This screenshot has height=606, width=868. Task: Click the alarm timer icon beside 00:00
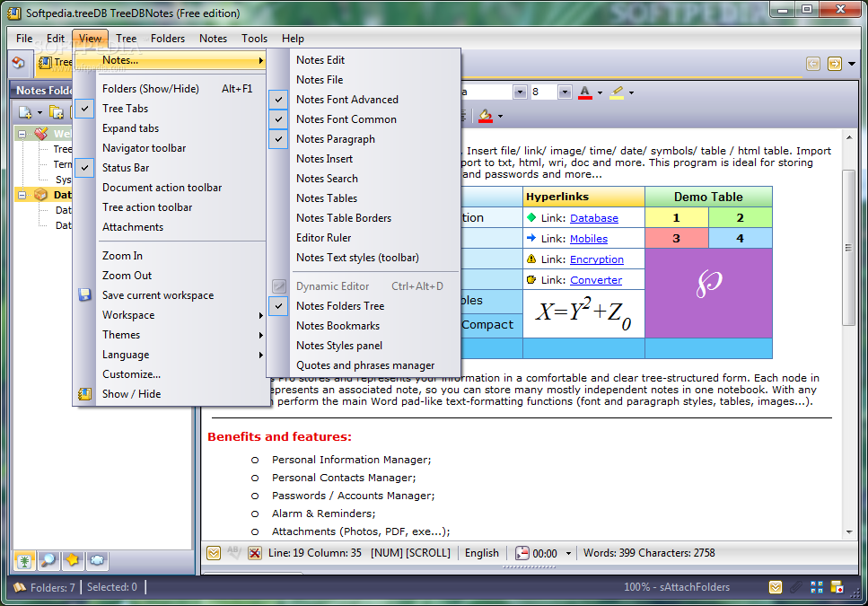tap(522, 553)
